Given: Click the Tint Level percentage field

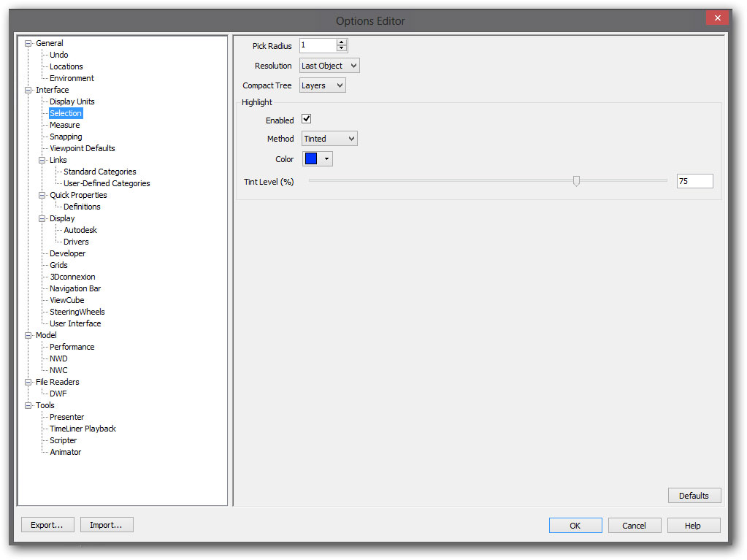Looking at the screenshot, I should click(x=694, y=181).
